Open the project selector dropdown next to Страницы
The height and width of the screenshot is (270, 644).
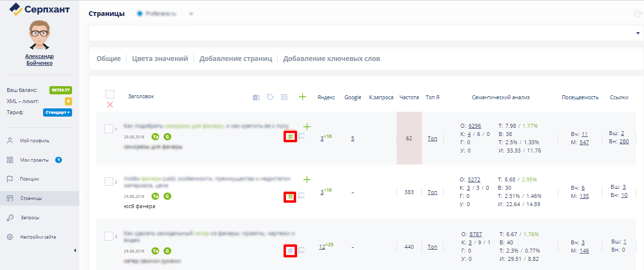click(191, 14)
